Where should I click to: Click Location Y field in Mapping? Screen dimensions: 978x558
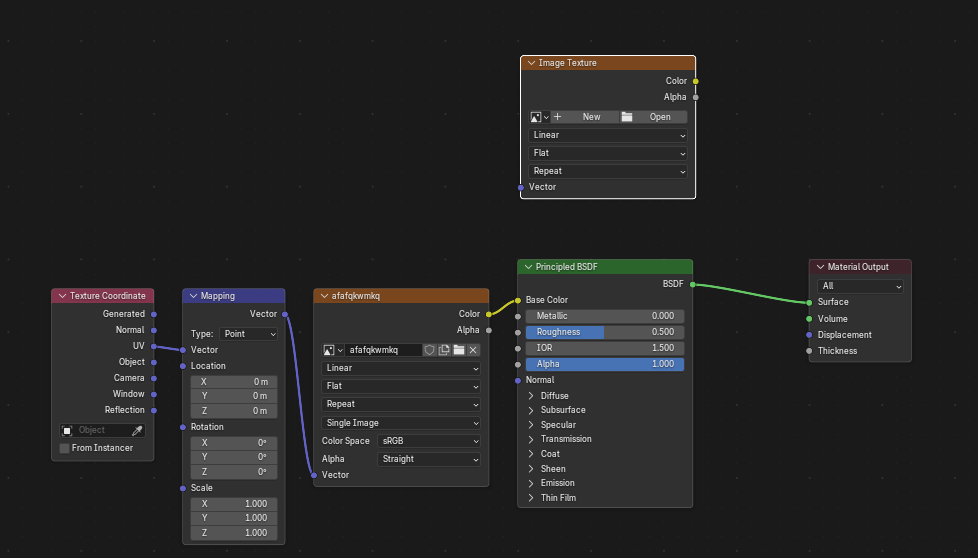click(x=234, y=397)
